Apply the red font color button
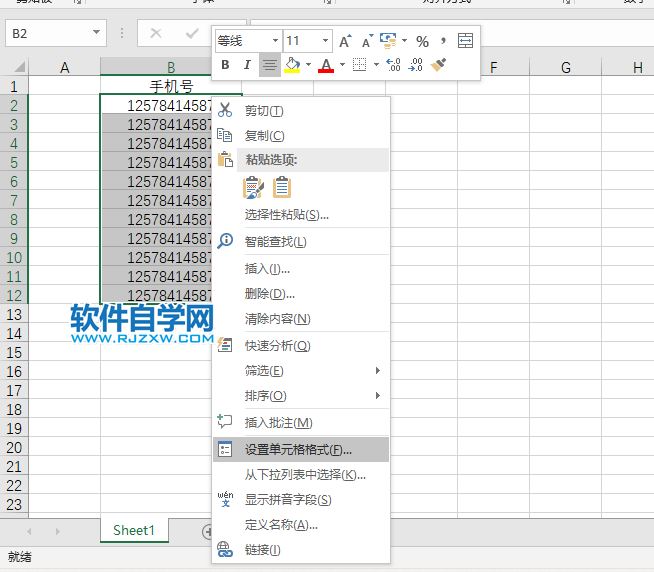The height and width of the screenshot is (572, 654). 326,65
